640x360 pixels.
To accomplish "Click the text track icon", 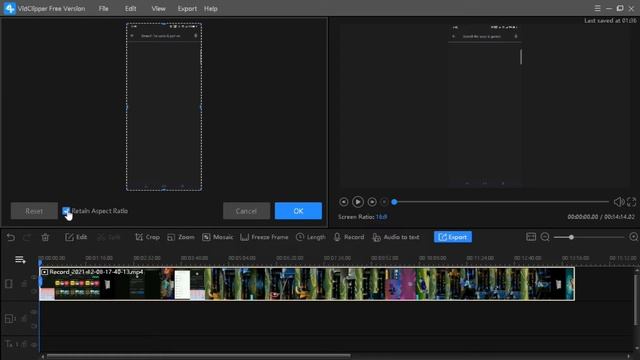I will tap(9, 344).
